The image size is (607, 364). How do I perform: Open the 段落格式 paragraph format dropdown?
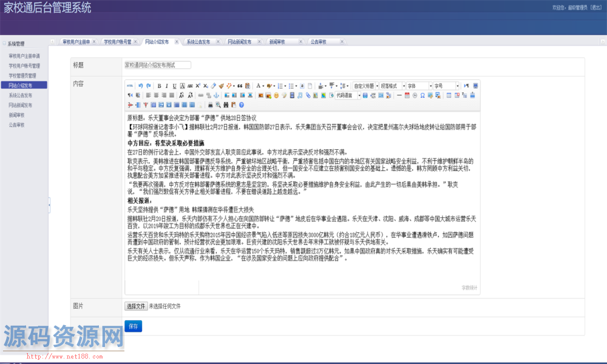click(x=393, y=86)
